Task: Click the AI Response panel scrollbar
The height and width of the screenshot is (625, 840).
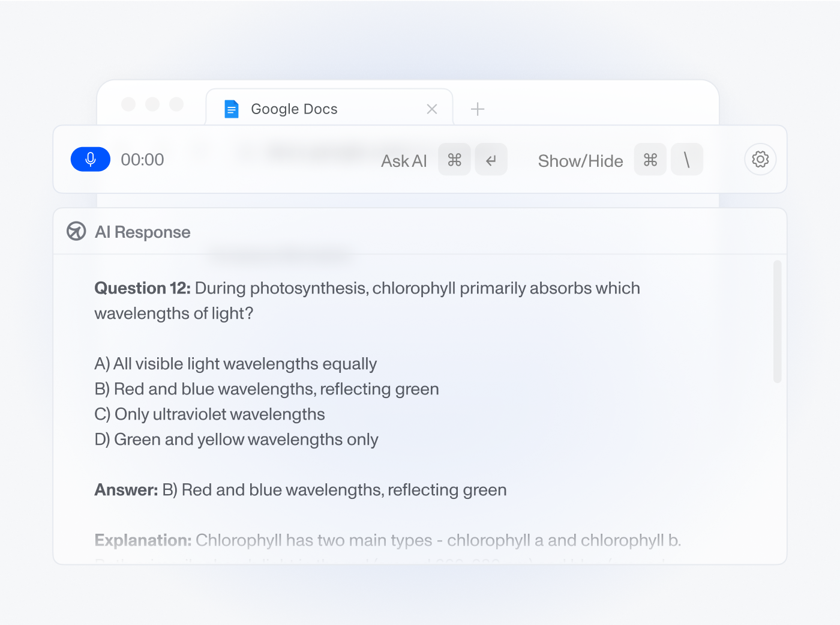Action: pos(778,321)
